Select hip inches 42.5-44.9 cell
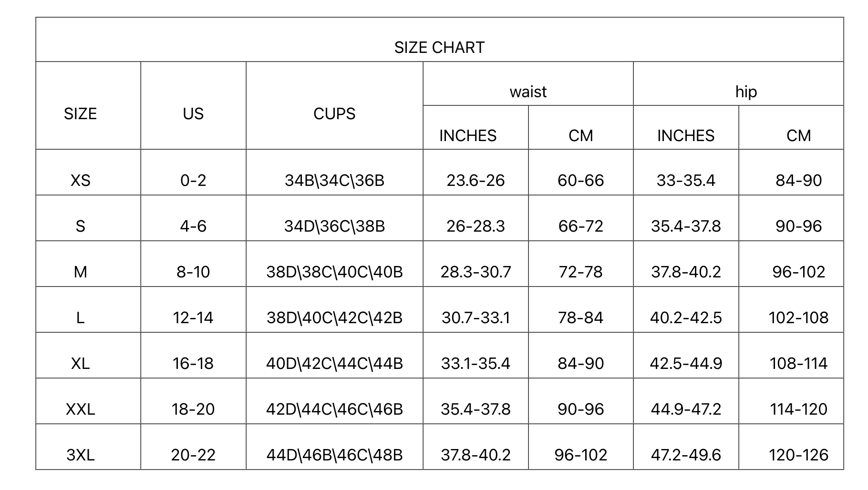 (686, 363)
